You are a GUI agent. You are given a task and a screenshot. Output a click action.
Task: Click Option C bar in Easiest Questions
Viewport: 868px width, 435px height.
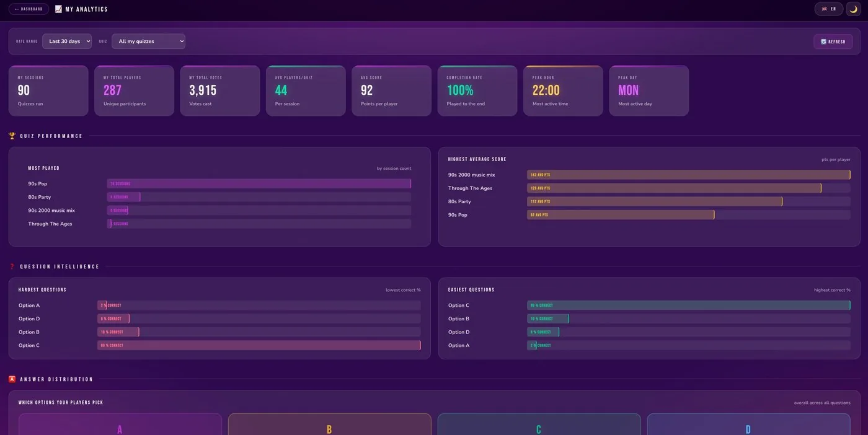click(x=689, y=305)
